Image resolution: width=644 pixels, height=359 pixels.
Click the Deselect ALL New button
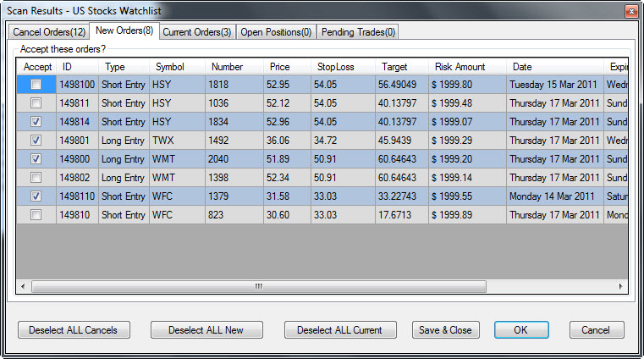point(206,330)
